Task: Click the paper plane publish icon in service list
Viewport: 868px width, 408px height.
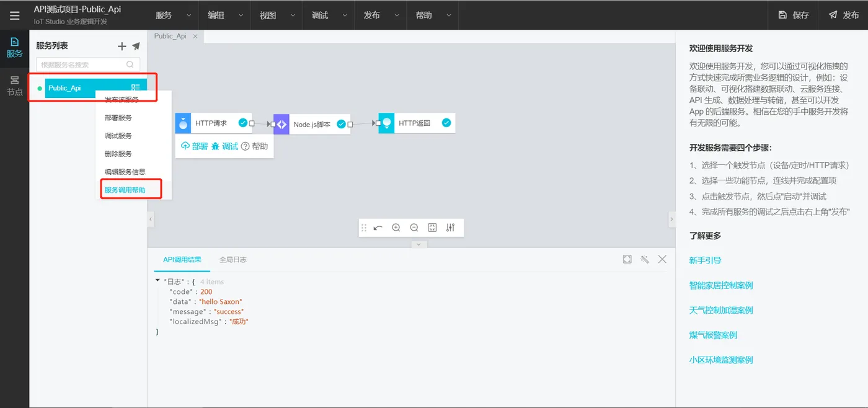Action: 136,46
